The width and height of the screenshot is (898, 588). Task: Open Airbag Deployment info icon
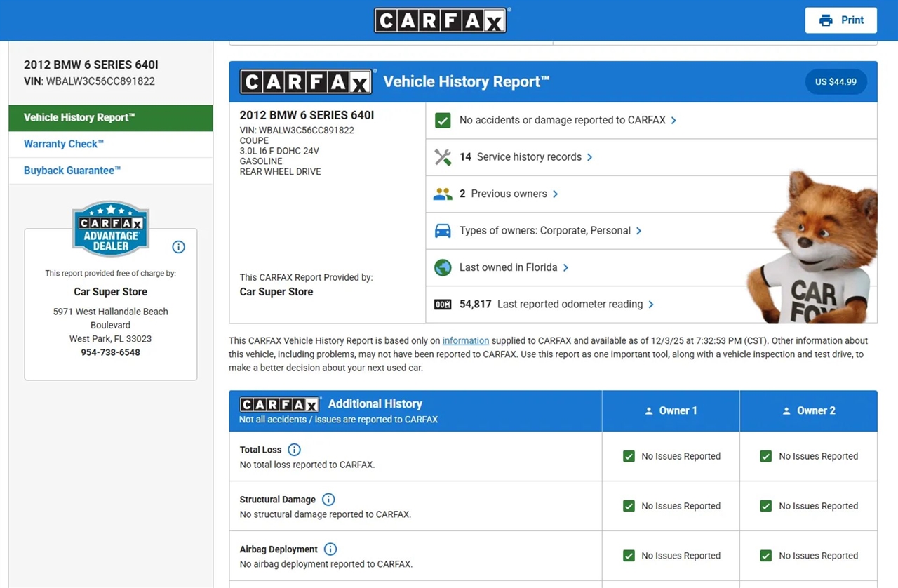330,549
